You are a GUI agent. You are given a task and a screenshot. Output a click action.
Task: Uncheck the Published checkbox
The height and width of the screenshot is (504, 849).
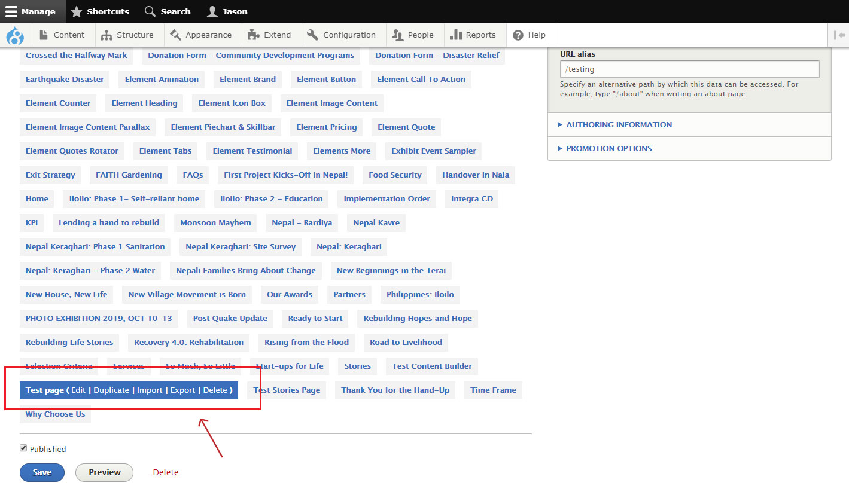pos(23,448)
